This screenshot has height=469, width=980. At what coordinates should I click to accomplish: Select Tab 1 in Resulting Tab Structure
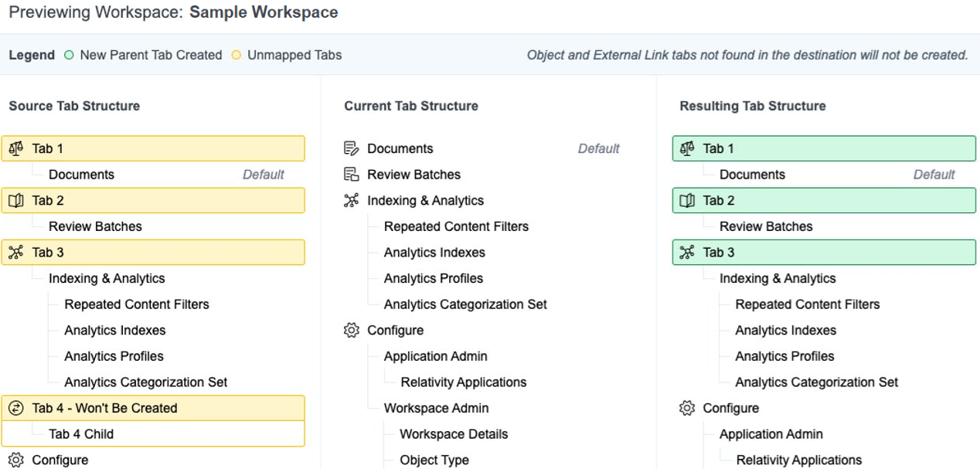pyautogui.click(x=824, y=148)
